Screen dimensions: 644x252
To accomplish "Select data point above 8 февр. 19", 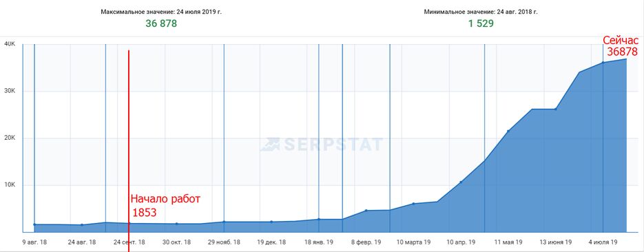I will tap(366, 211).
